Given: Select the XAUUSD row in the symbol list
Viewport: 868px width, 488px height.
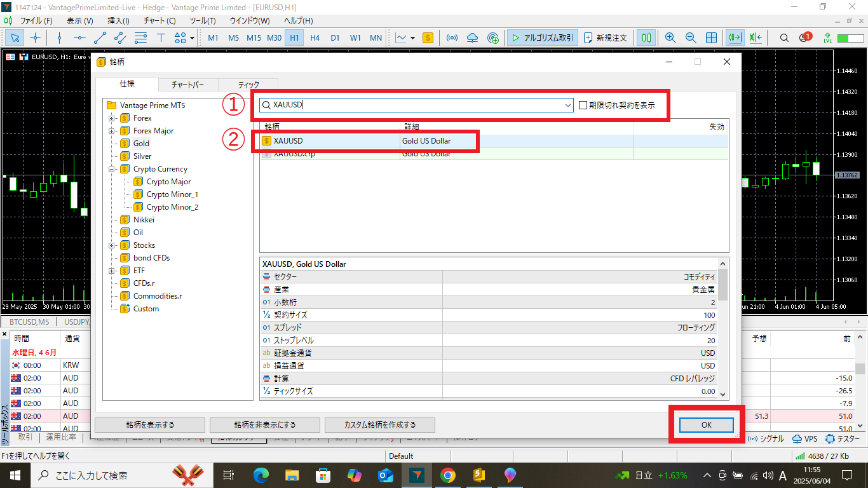Looking at the screenshot, I should pos(330,141).
